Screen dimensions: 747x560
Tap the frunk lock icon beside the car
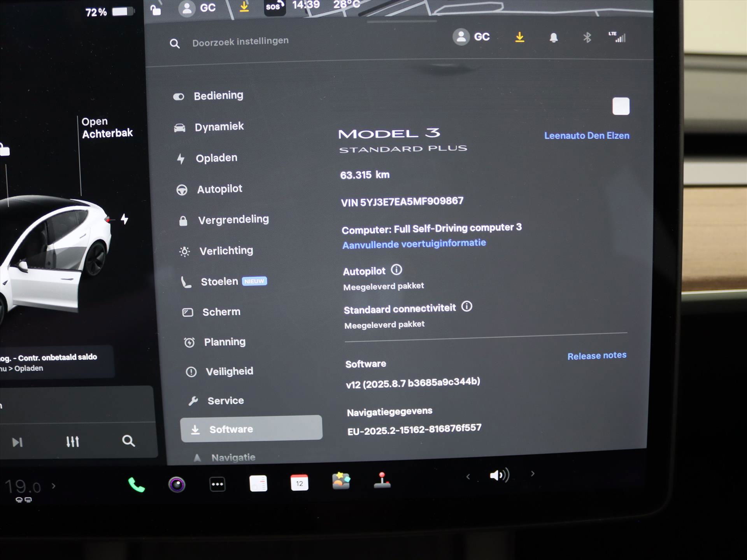click(x=5, y=150)
